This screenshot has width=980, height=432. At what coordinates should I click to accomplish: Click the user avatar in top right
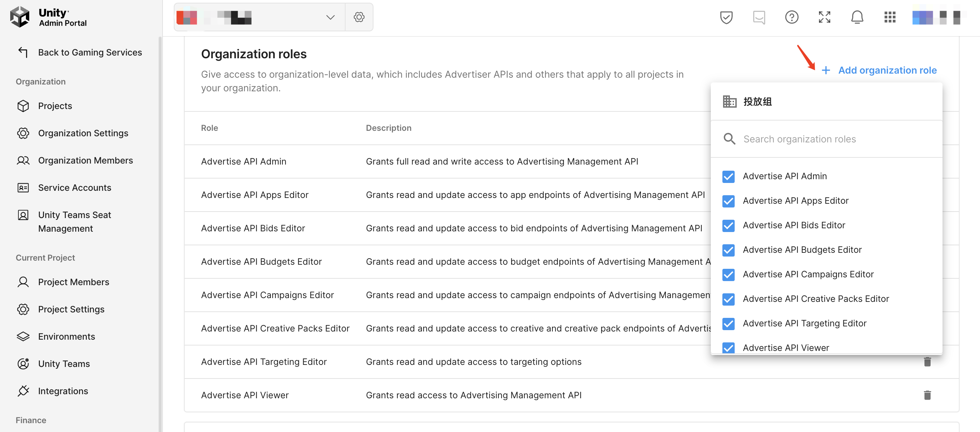[922, 17]
